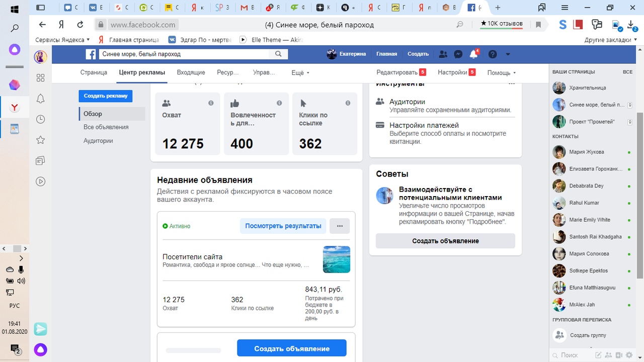The width and height of the screenshot is (644, 362).
Task: Click info icon on Вовлеченность card
Action: [x=279, y=103]
